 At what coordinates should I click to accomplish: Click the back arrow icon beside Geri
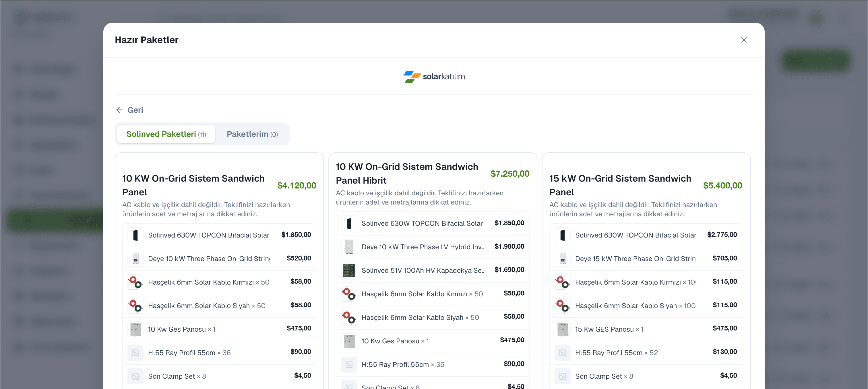[119, 110]
